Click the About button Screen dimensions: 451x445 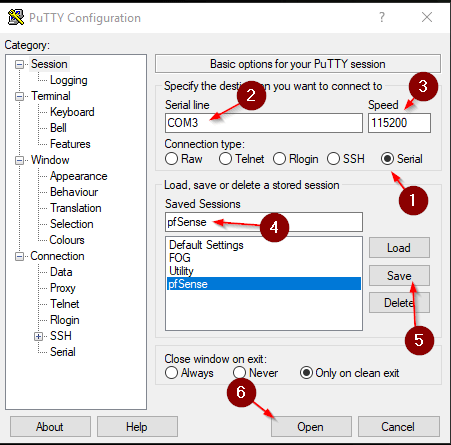coord(50,427)
